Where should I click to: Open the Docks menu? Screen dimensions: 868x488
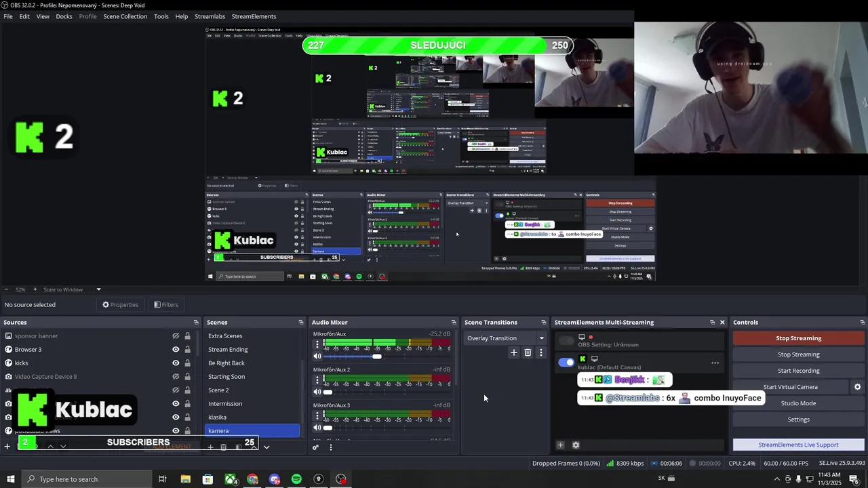[x=64, y=16]
